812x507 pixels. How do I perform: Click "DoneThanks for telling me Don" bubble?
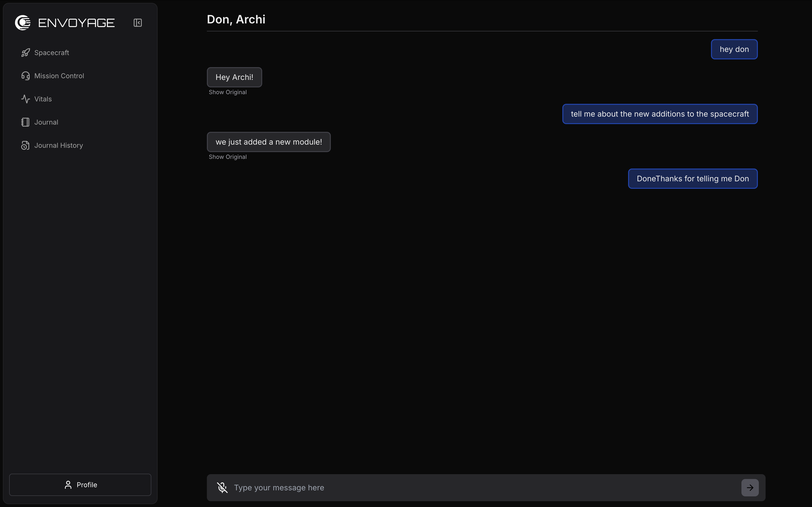pos(693,179)
